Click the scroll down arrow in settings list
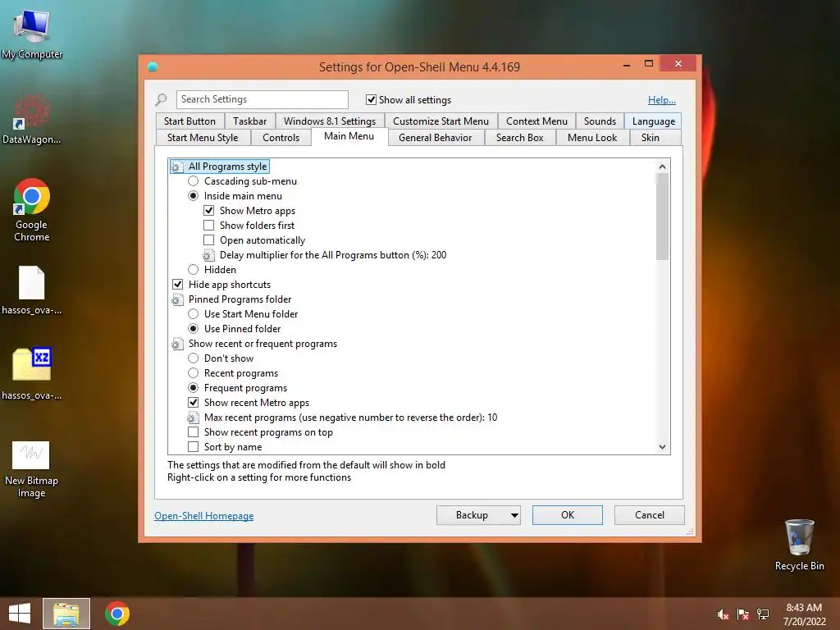The height and width of the screenshot is (630, 840). (x=662, y=447)
